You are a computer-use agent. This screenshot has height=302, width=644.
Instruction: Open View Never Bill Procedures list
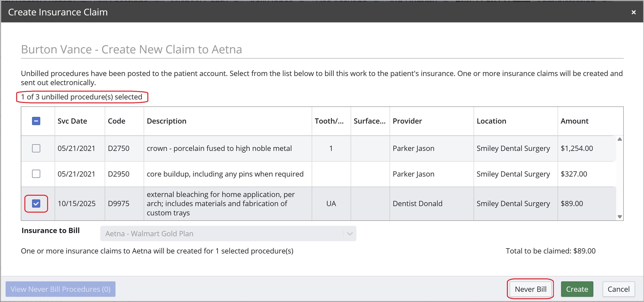[x=60, y=289]
